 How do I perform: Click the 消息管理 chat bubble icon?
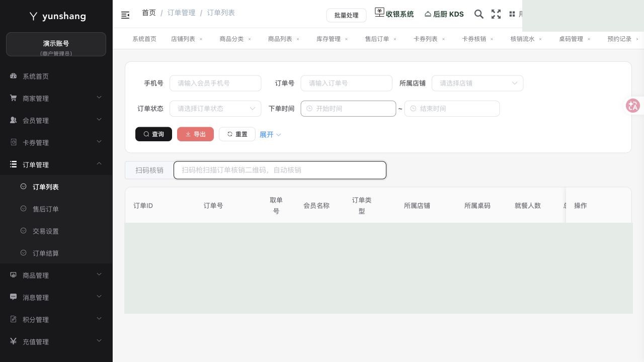(x=14, y=297)
